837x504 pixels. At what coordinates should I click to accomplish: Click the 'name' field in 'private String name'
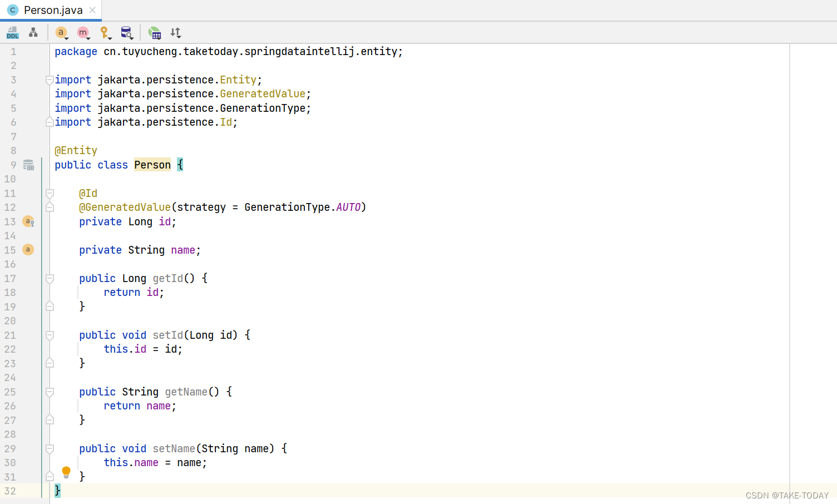[x=183, y=250]
